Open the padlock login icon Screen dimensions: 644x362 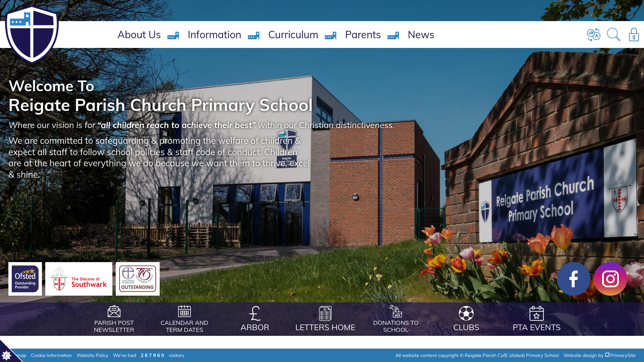pyautogui.click(x=634, y=35)
